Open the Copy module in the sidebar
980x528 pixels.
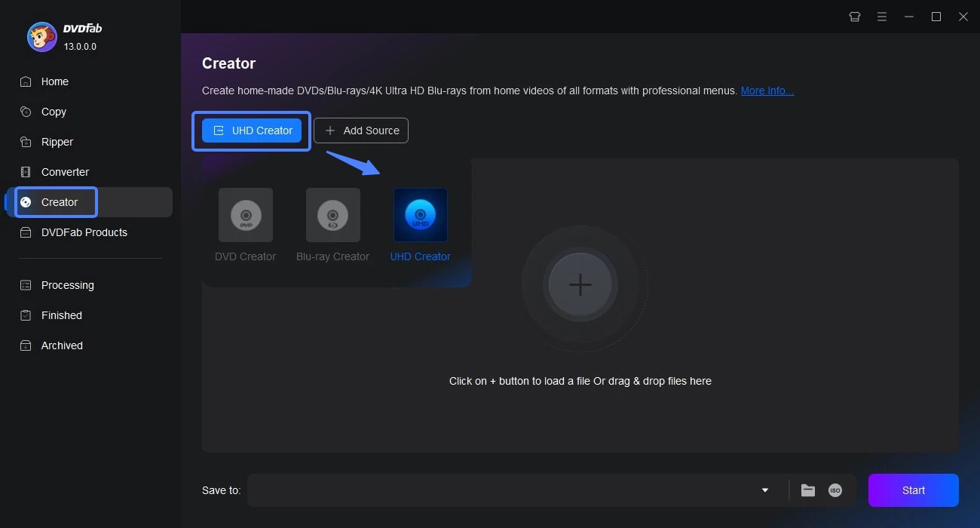pyautogui.click(x=53, y=112)
